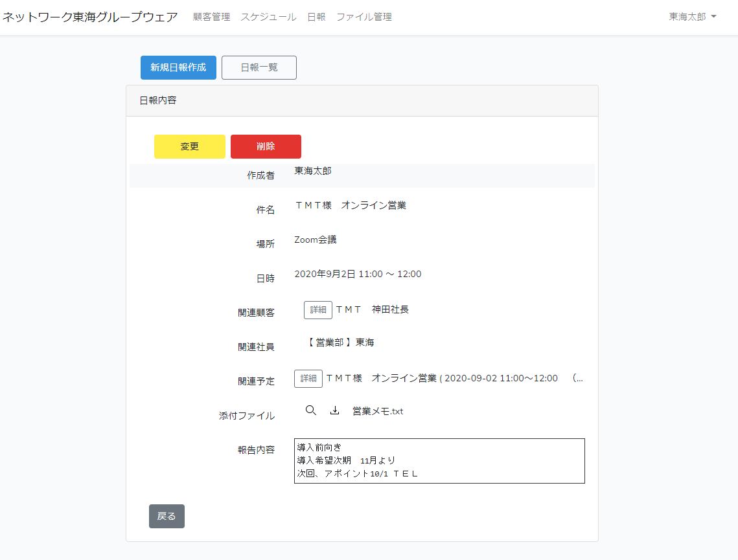Click the staff entry 【営業部】東海
The height and width of the screenshot is (560, 738).
click(x=340, y=342)
